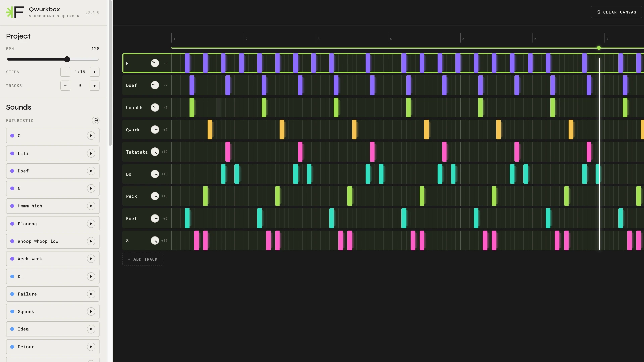The height and width of the screenshot is (362, 644).
Task: Select the Whoop whoop low sound item
Action: click(x=53, y=241)
